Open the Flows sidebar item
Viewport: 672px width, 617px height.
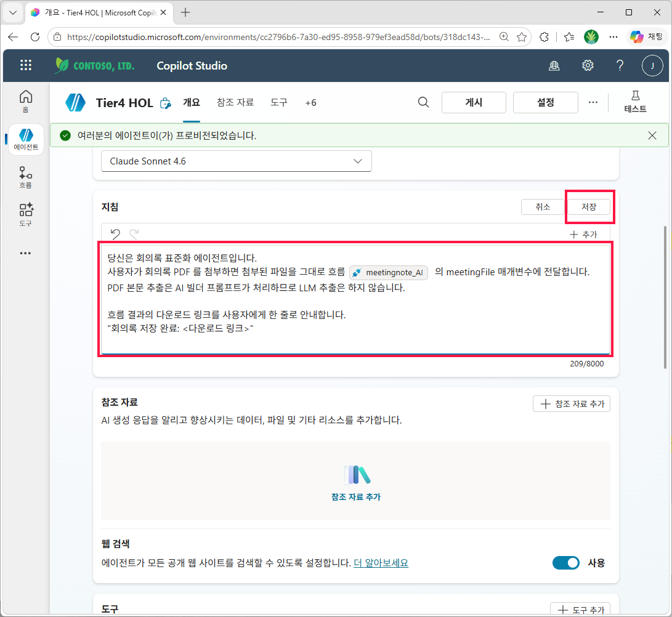(x=26, y=177)
